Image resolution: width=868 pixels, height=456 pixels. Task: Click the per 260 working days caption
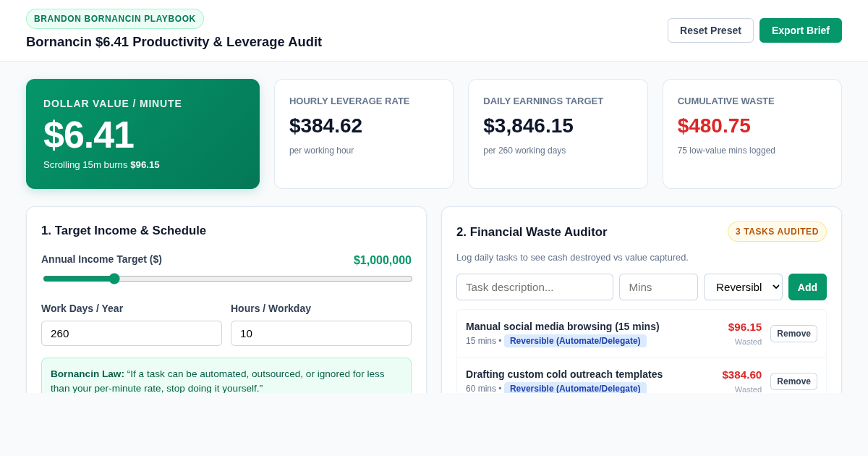click(x=524, y=151)
